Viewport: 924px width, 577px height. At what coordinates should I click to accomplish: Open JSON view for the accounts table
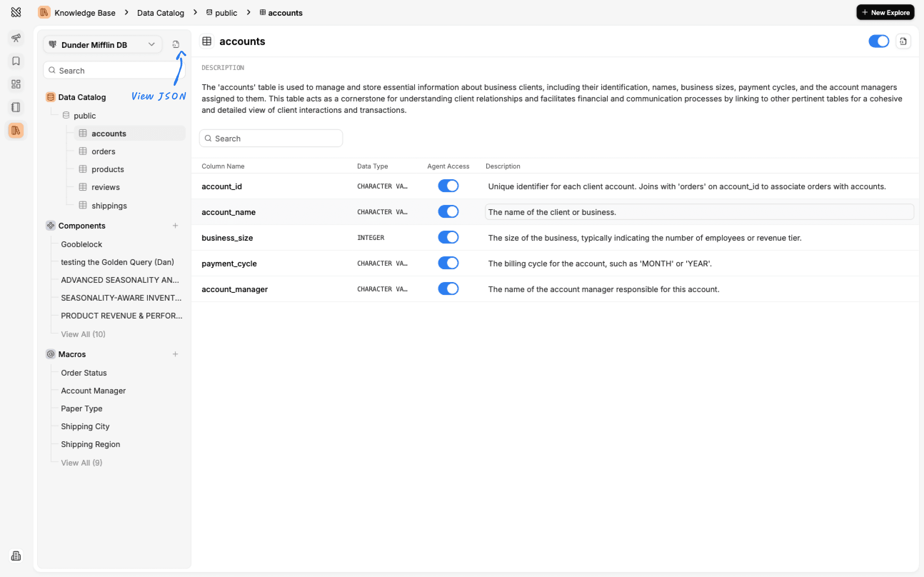coord(903,41)
